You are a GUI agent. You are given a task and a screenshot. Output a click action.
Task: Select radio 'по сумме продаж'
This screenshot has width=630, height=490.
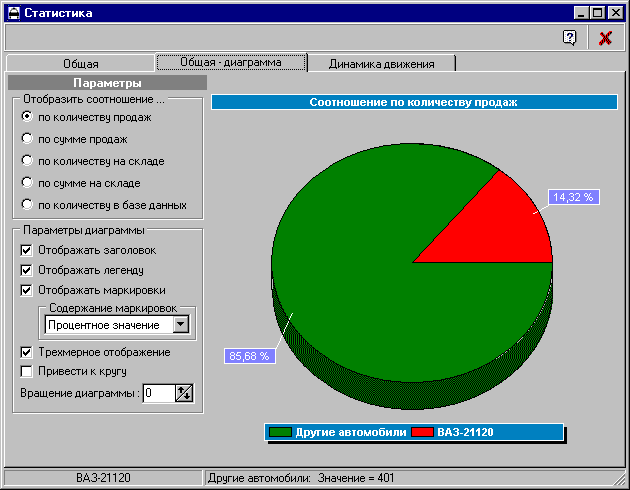click(x=27, y=139)
